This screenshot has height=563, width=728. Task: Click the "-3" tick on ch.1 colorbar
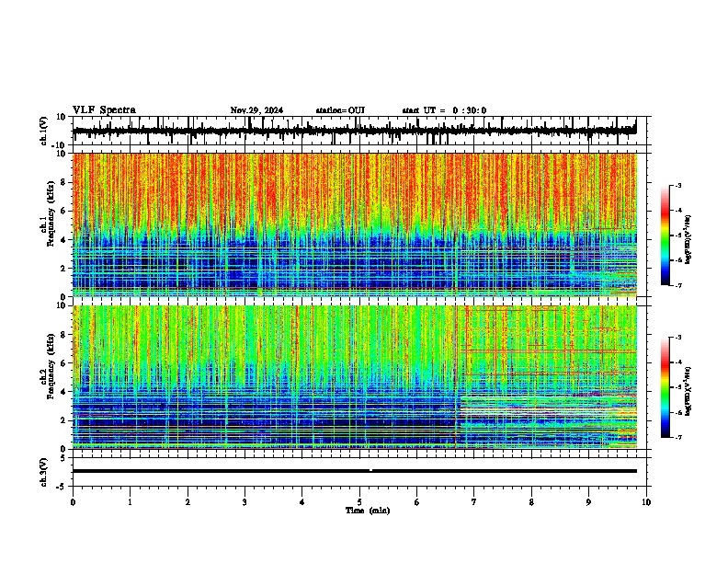678,185
